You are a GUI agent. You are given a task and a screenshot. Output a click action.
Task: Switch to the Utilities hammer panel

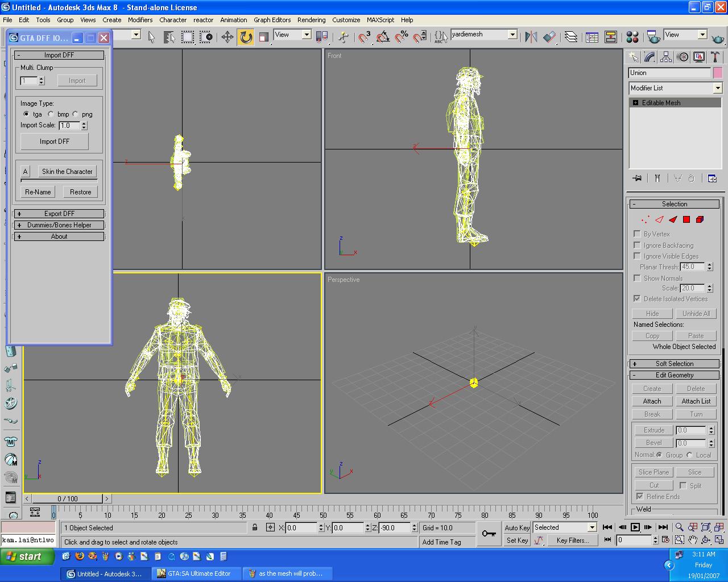pyautogui.click(x=715, y=57)
